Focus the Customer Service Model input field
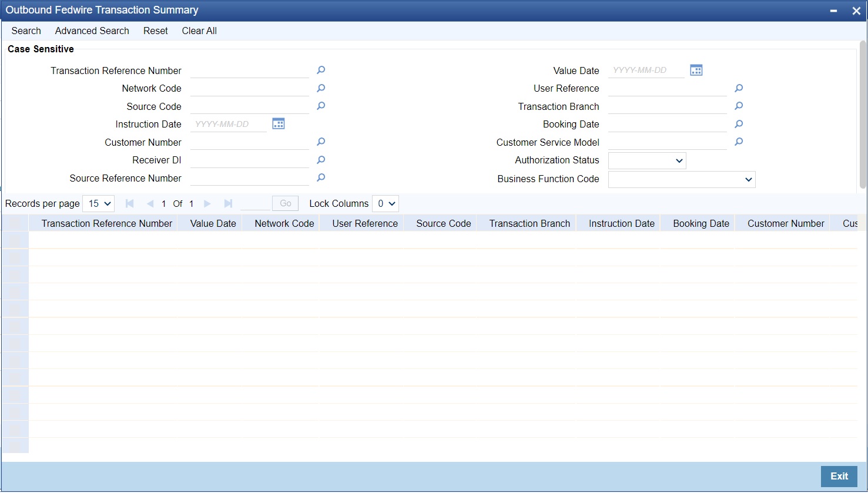This screenshot has height=493, width=868. (x=668, y=142)
